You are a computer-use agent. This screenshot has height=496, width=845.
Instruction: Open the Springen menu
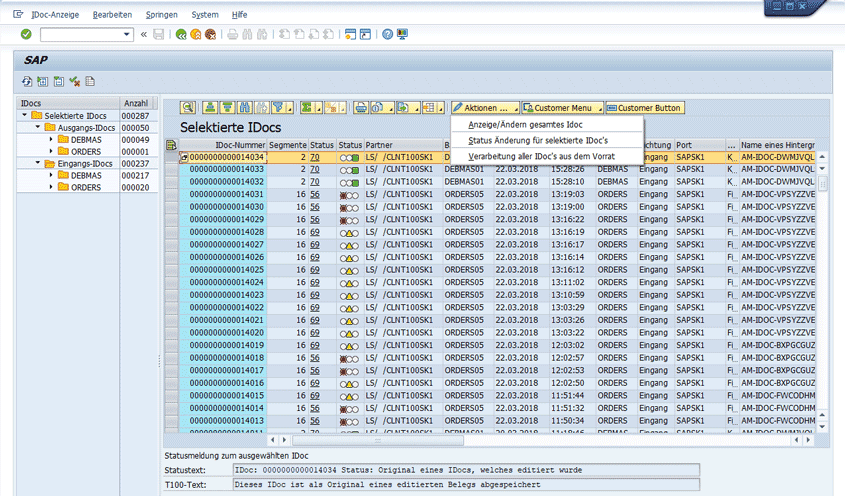pos(162,15)
